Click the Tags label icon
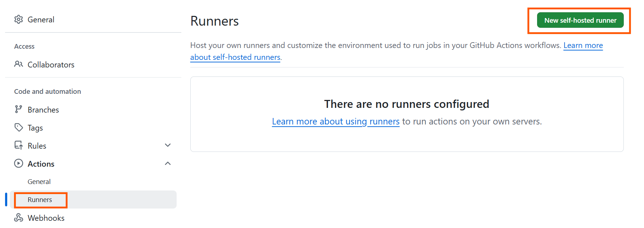 point(19,127)
